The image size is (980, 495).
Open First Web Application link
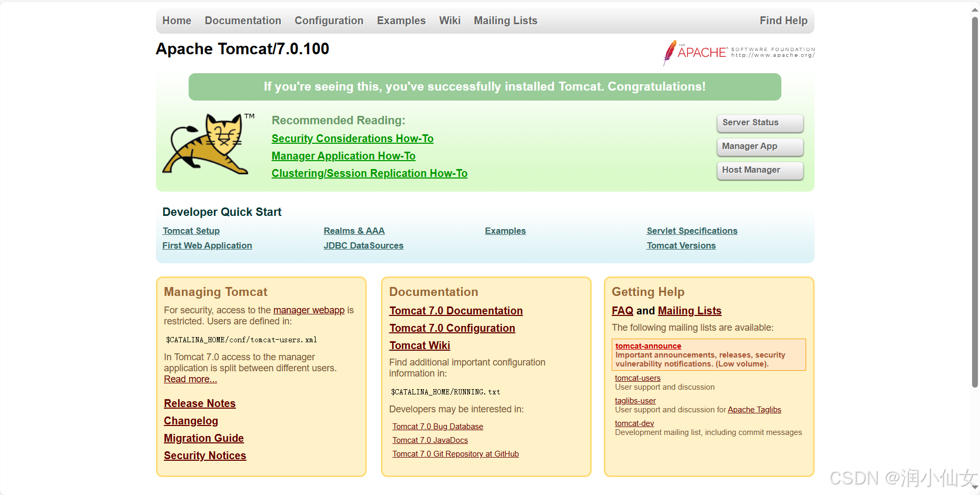pyautogui.click(x=207, y=245)
